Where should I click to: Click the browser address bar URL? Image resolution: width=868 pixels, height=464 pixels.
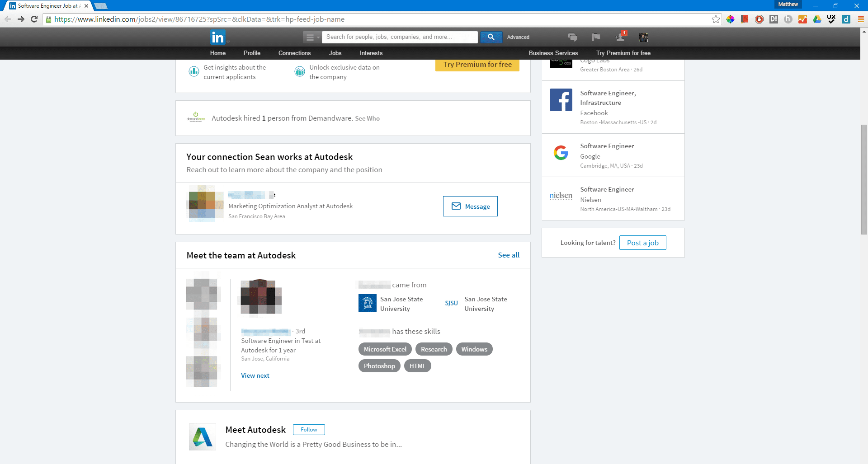click(199, 19)
